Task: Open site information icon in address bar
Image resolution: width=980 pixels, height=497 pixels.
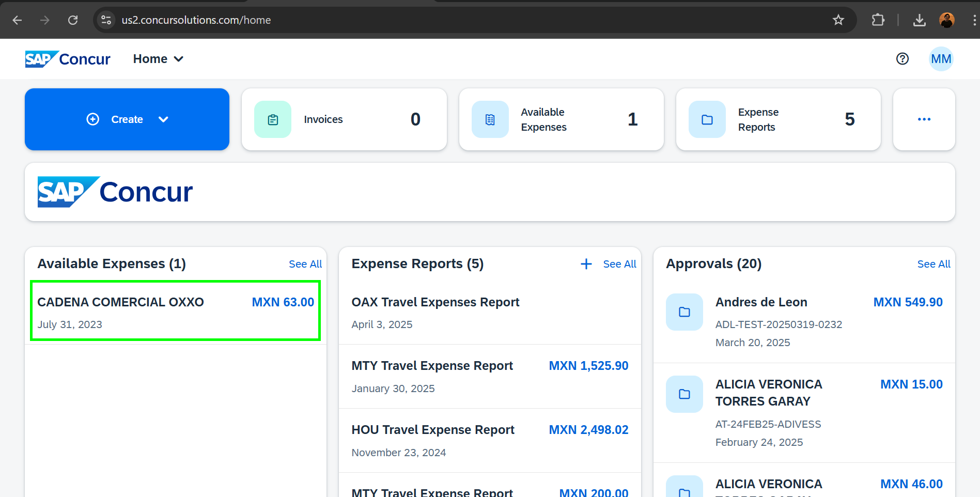Action: (x=106, y=20)
